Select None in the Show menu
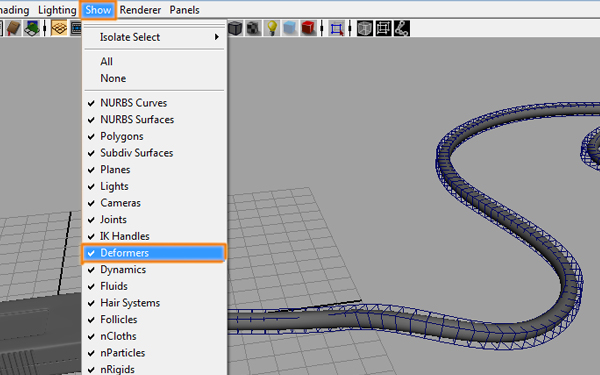The height and width of the screenshot is (375, 600). (154, 78)
